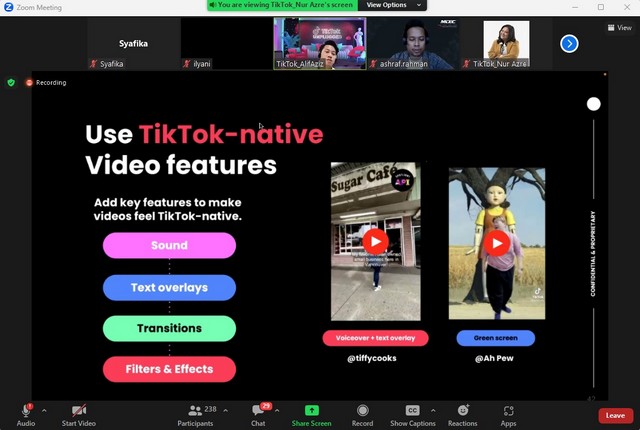This screenshot has height=430, width=640.
Task: Click the Record icon
Action: (363, 410)
